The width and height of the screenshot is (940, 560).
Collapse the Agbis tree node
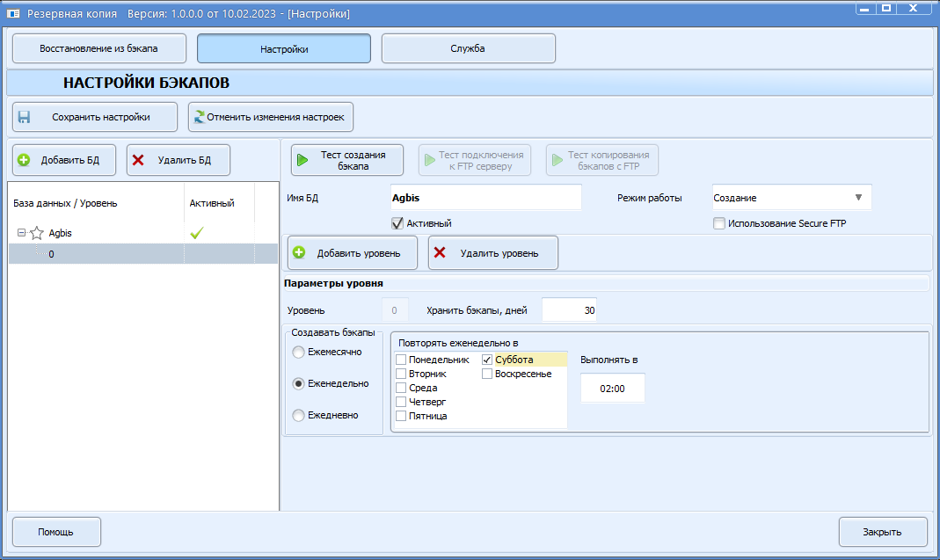[22, 233]
